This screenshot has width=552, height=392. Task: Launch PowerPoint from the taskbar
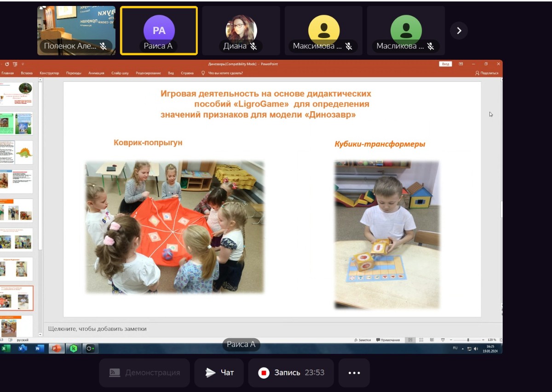click(x=57, y=348)
